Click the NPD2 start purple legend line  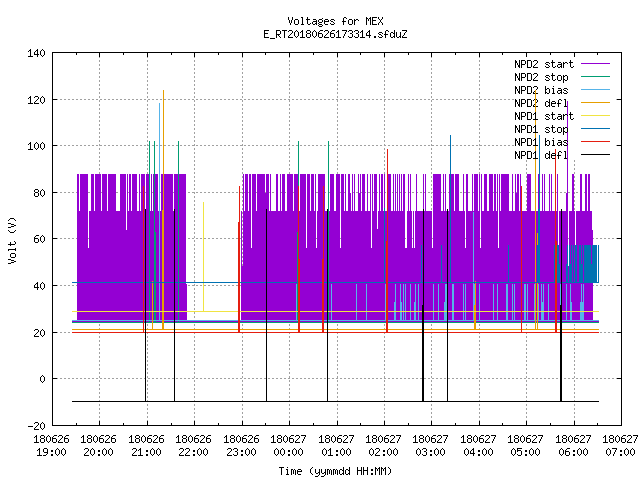595,64
